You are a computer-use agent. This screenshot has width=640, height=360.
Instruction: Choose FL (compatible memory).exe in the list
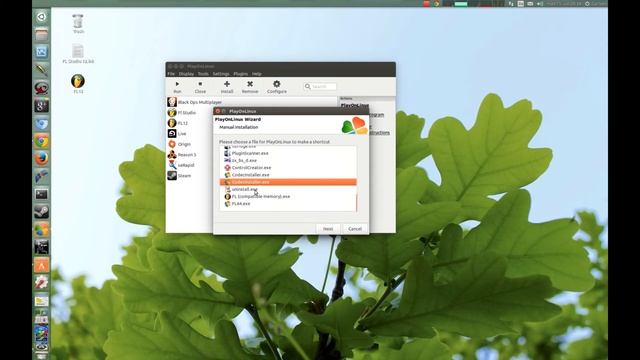point(288,196)
